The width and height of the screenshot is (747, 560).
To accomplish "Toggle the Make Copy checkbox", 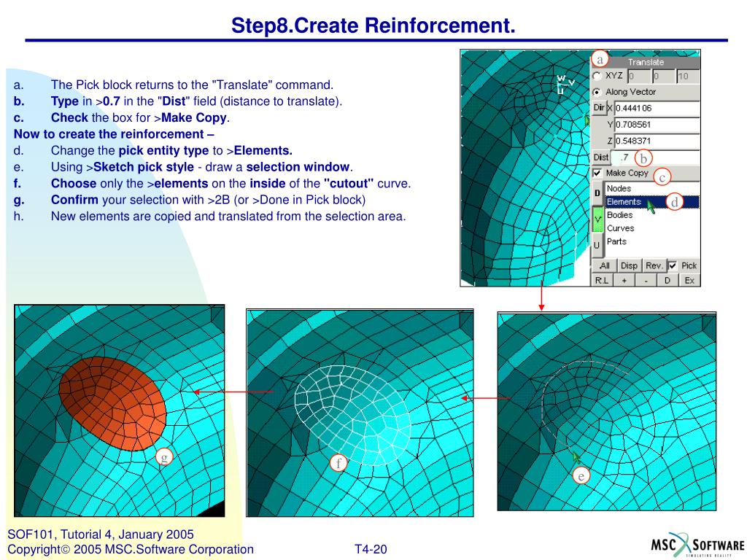I will (597, 173).
